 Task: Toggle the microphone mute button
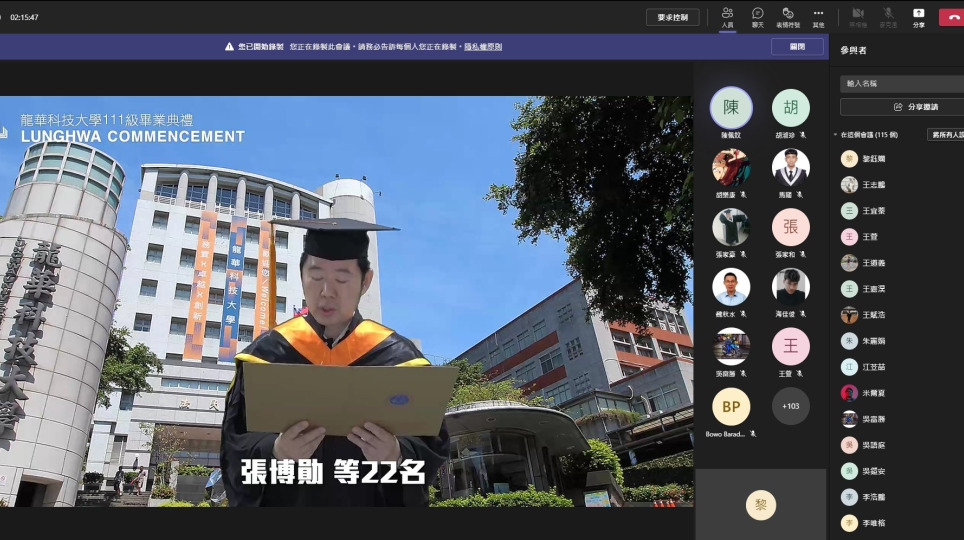pyautogui.click(x=888, y=17)
